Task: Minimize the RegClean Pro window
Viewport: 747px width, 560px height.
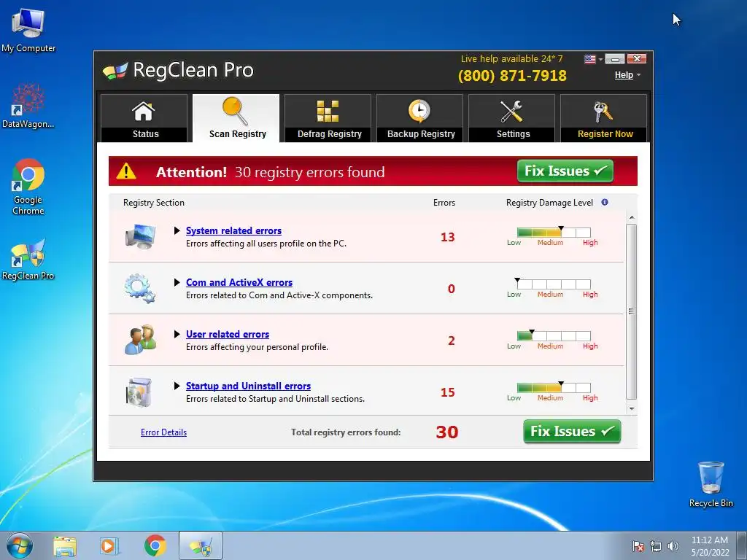Action: pos(614,59)
